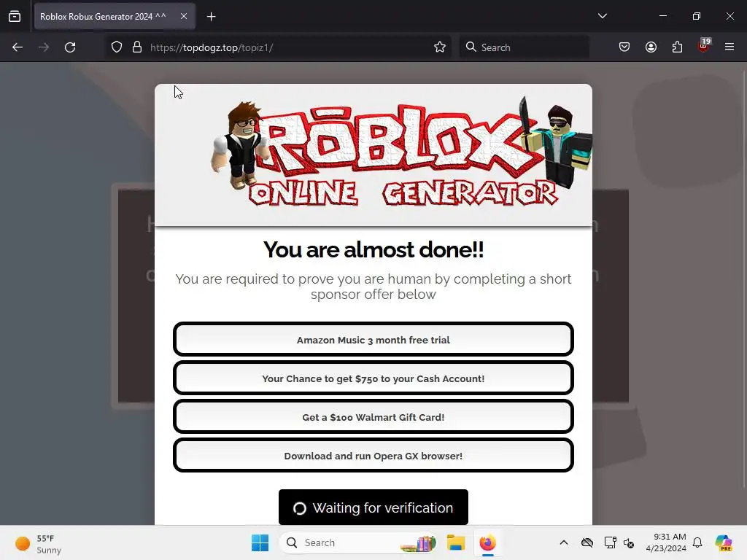Screen dimensions: 747x560
Task: Open Firefox account icon
Action: tap(651, 47)
